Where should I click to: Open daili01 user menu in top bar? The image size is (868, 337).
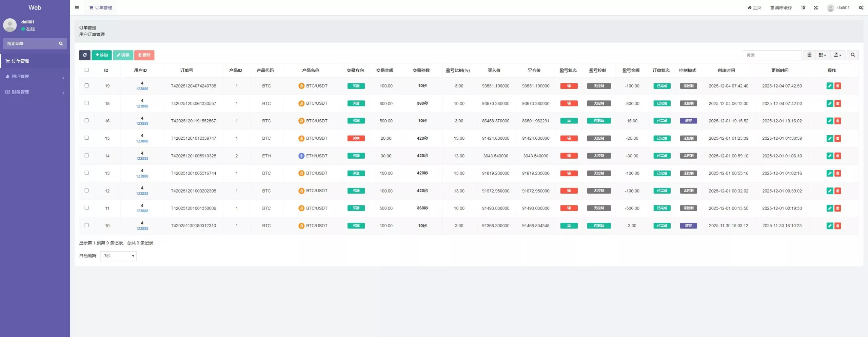click(839, 7)
